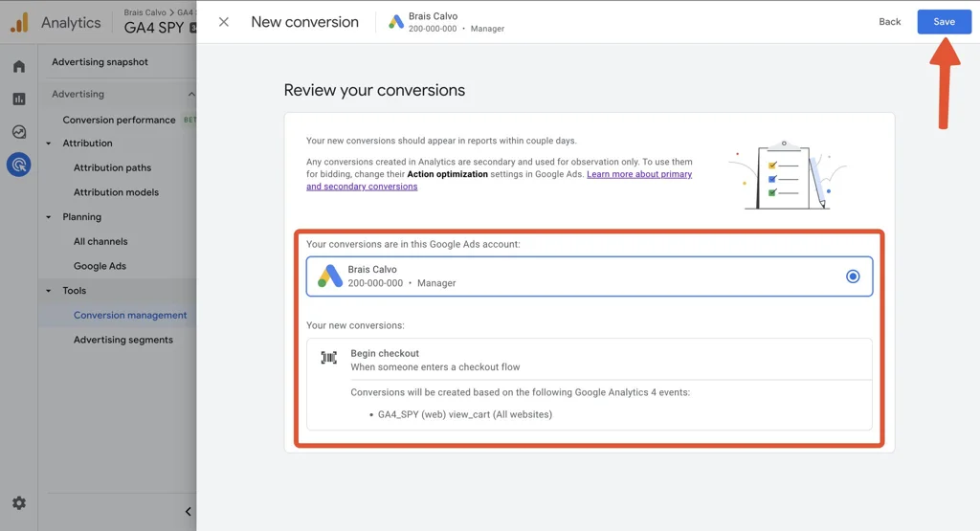This screenshot has height=531, width=980.
Task: Click the Review your conversions heading
Action: [374, 91]
